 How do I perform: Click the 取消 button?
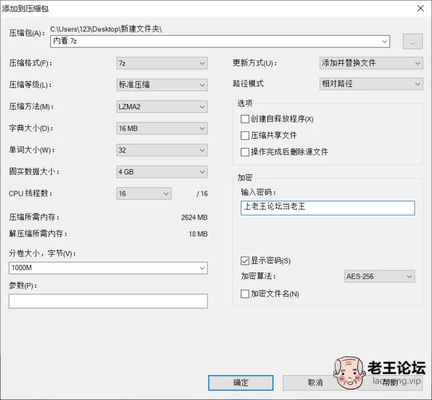click(x=315, y=383)
